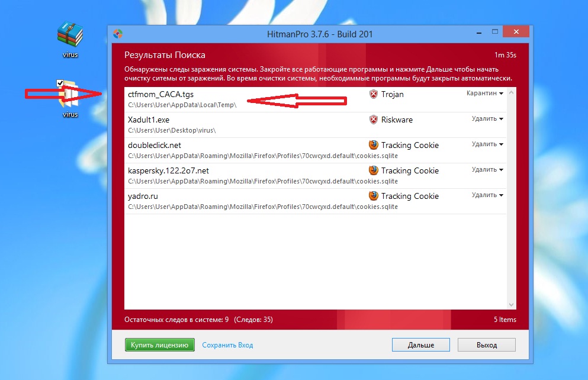Click the Firefox icon beside kaspersky.122.2o7.net

pos(373,170)
